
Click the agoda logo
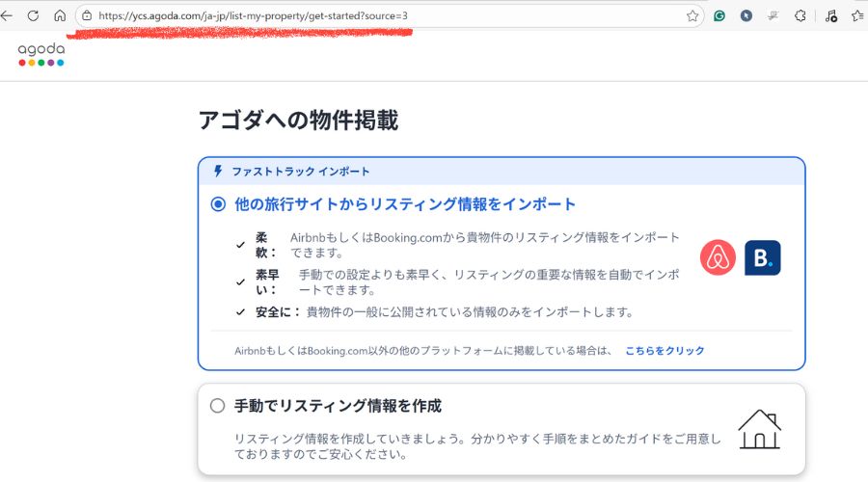41,54
